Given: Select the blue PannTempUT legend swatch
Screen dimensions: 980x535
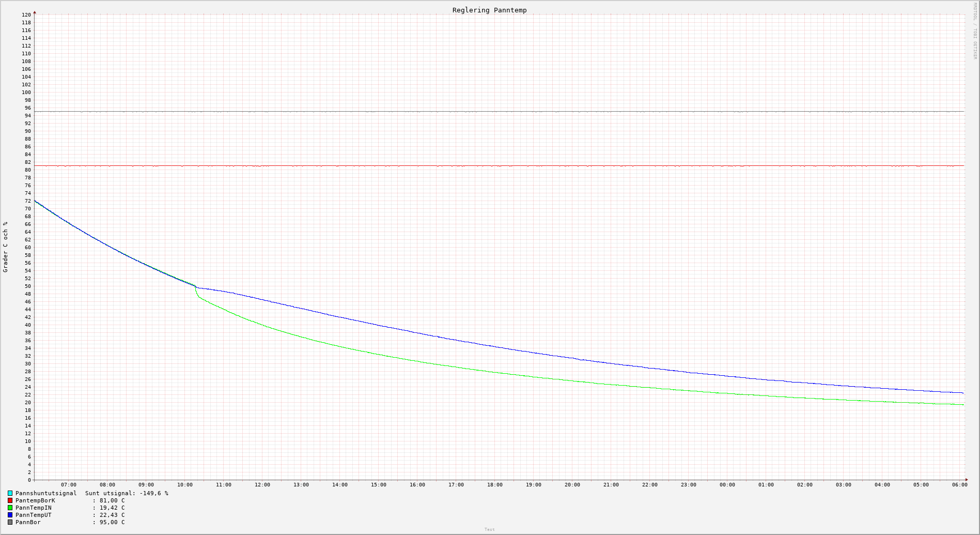Looking at the screenshot, I should pyautogui.click(x=10, y=515).
